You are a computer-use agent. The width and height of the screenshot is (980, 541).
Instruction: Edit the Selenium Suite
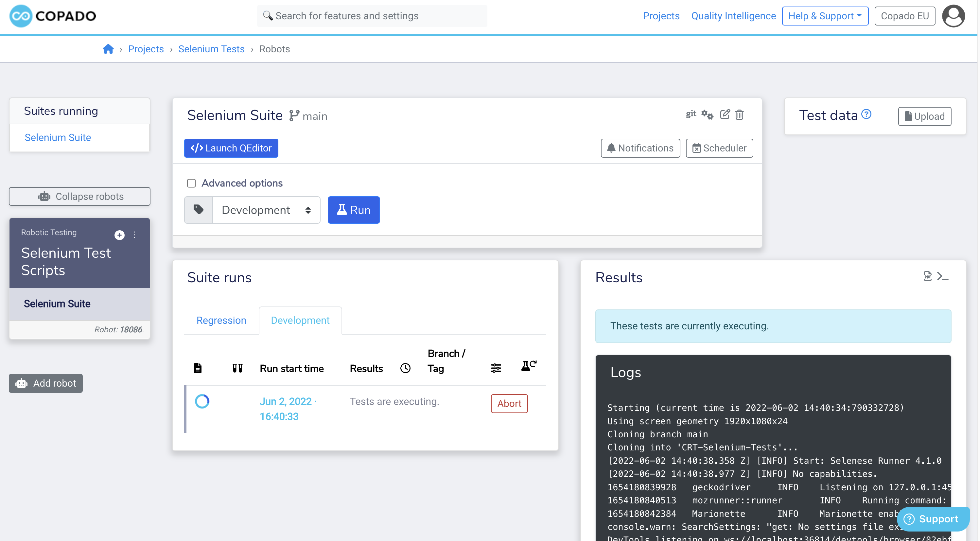pos(725,114)
